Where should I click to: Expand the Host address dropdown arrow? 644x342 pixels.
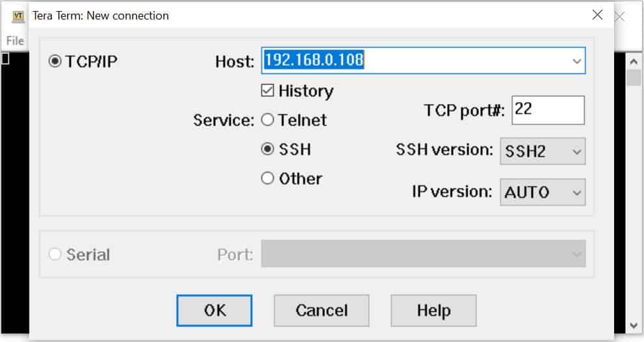576,61
